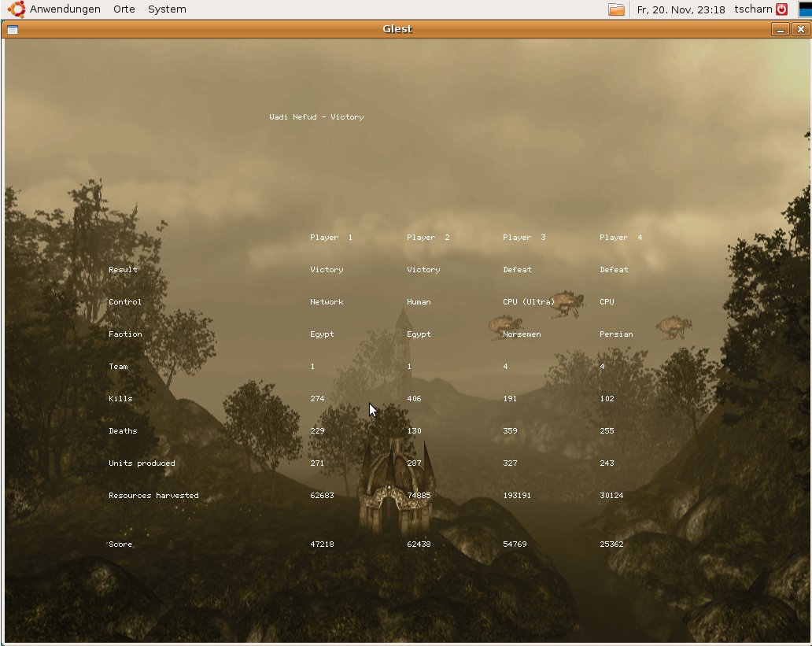Click the file manager folder icon in panel
The width and height of the screenshot is (812, 646).
616,9
